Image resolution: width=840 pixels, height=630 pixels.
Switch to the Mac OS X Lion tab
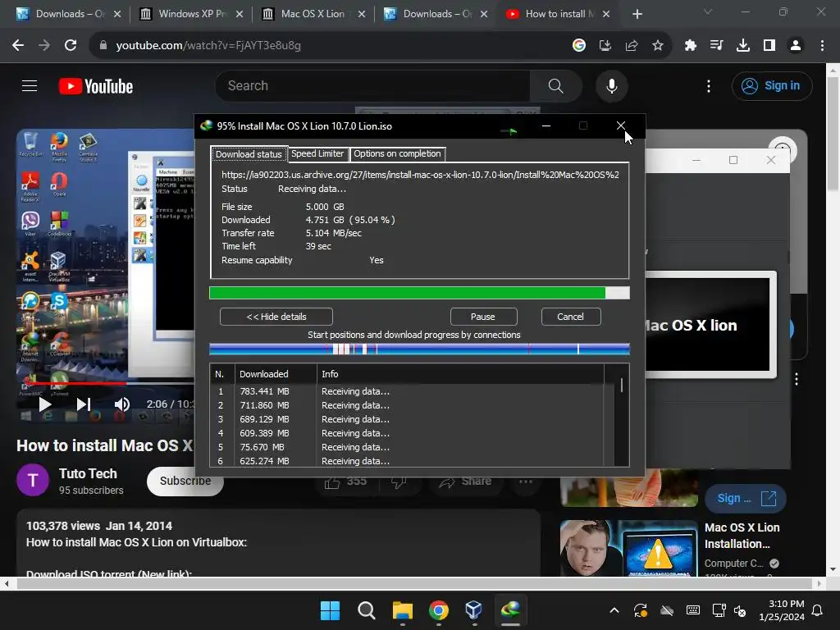(313, 14)
